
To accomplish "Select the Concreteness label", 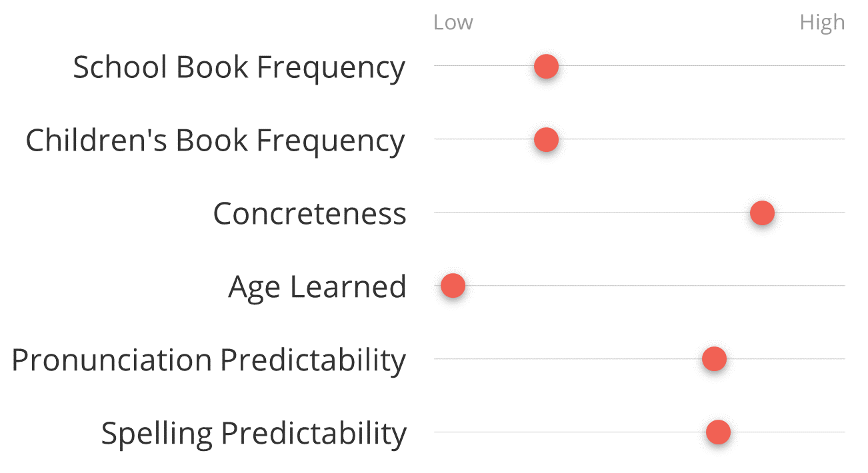I will tap(309, 214).
